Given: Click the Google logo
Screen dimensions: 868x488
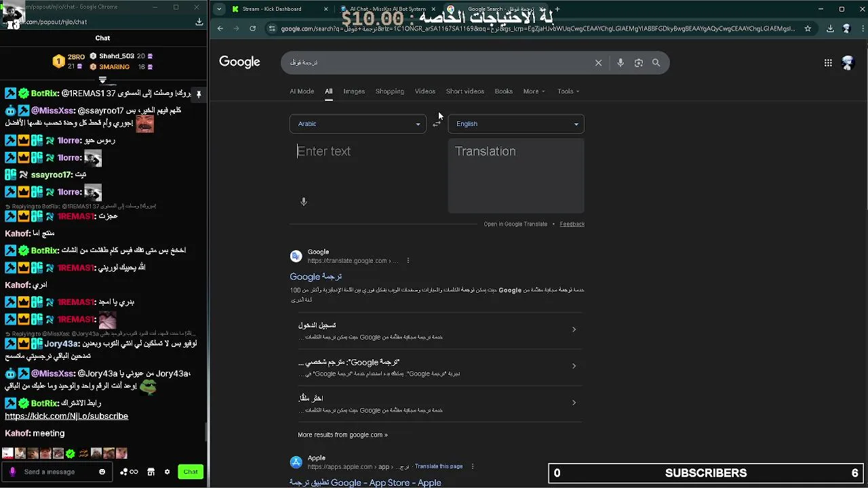Looking at the screenshot, I should [x=239, y=62].
